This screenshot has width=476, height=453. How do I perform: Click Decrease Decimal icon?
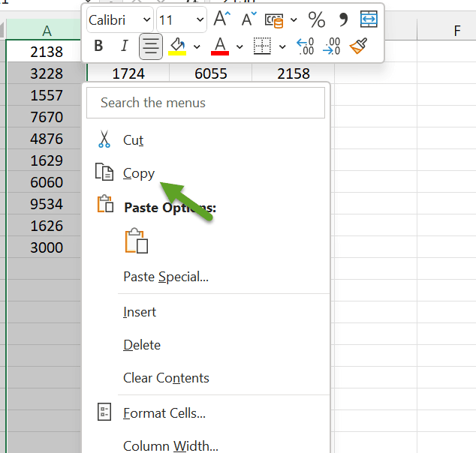tap(332, 46)
